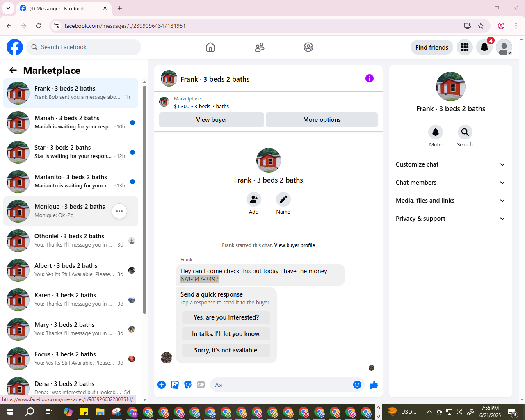The image size is (525, 420).
Task: Open Othoniel conversation in list
Action: click(x=71, y=241)
